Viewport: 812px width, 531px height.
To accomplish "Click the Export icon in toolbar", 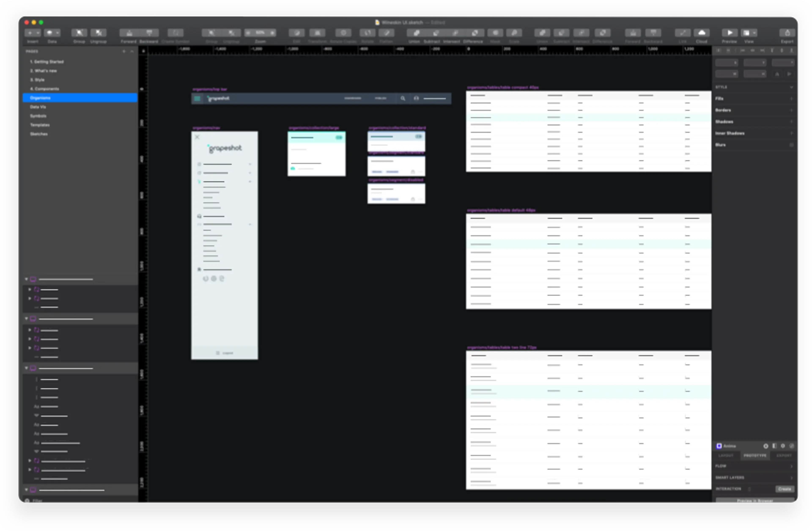I will pos(787,33).
